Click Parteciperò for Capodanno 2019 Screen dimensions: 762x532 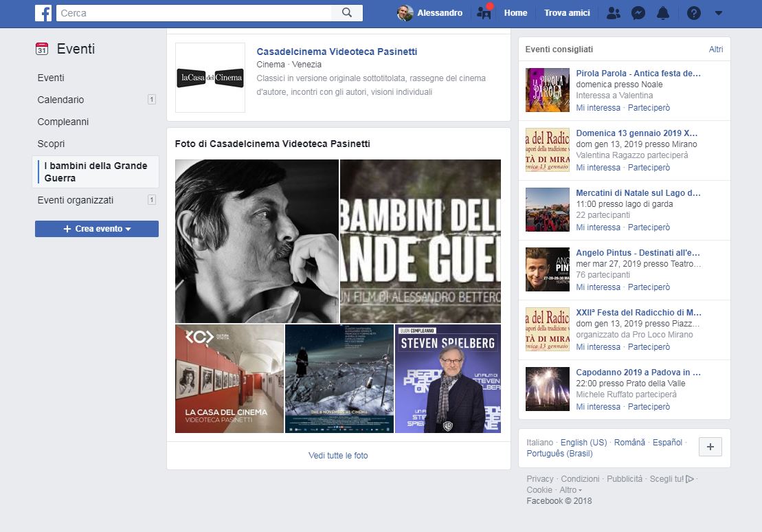coord(649,406)
